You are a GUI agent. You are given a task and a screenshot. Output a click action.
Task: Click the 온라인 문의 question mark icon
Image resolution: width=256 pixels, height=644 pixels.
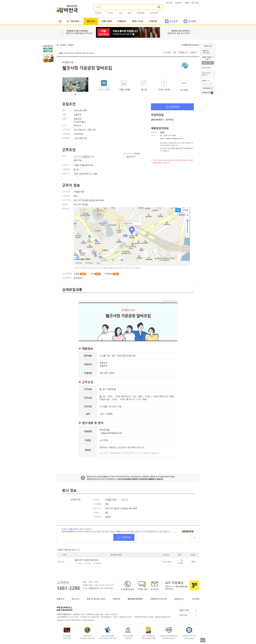(x=211, y=88)
